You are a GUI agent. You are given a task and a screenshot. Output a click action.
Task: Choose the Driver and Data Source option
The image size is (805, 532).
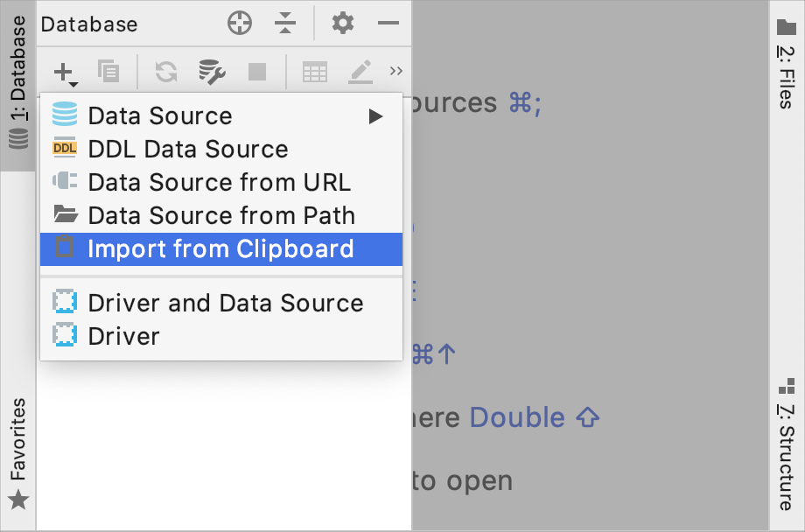(225, 304)
